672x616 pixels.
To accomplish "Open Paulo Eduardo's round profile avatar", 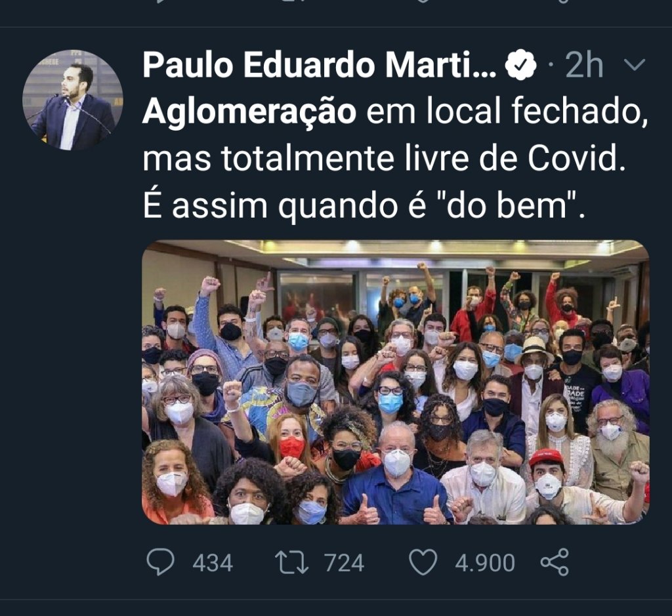I will pyautogui.click(x=73, y=100).
